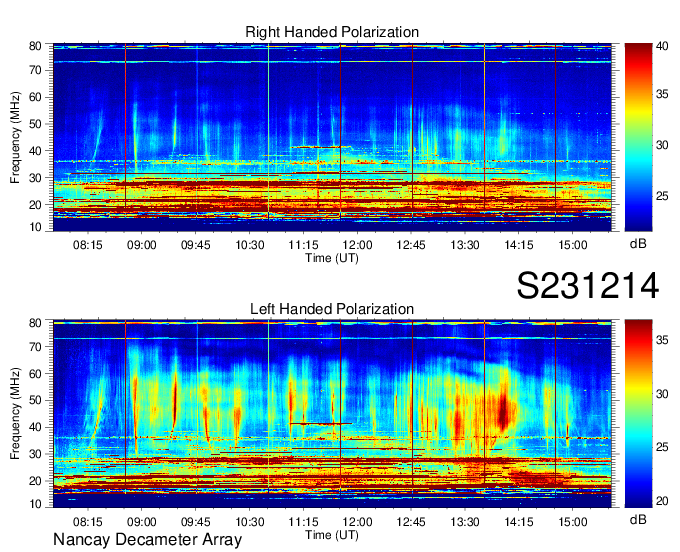Click the top plot "Frequency (MHz)" axis label
The width and height of the screenshot is (680, 552).
pyautogui.click(x=15, y=137)
